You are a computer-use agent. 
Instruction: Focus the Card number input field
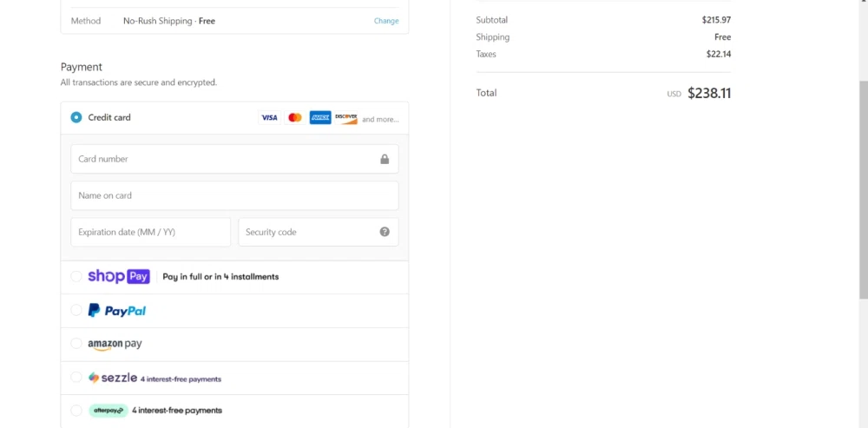tap(226, 159)
